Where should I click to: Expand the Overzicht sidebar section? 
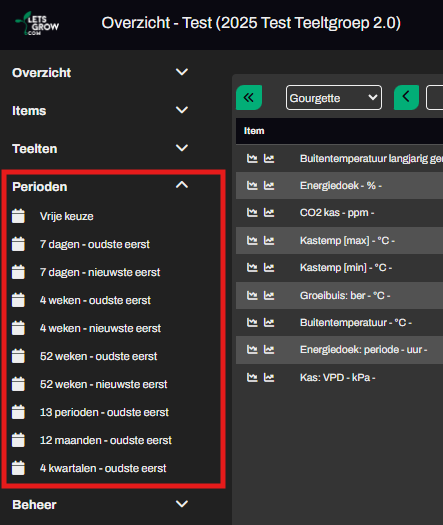(100, 72)
